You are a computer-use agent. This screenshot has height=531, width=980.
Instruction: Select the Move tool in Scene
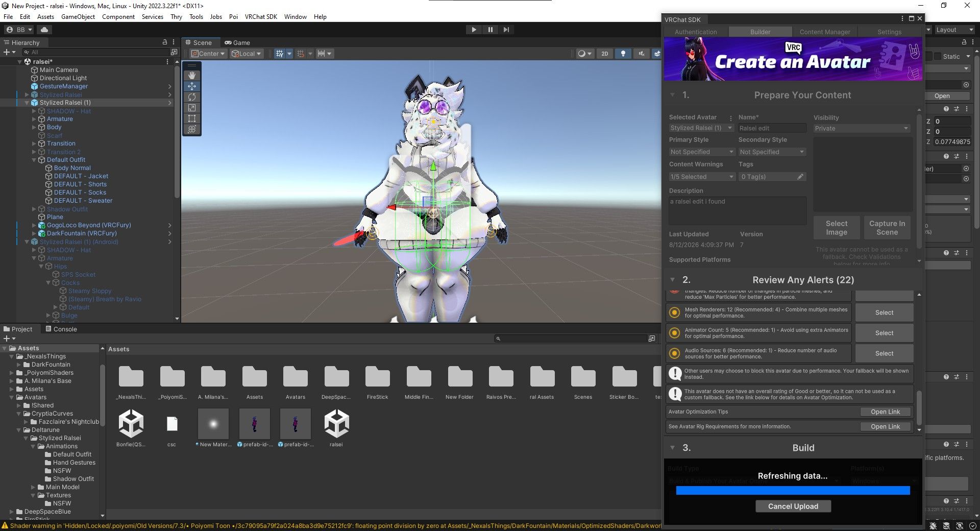pyautogui.click(x=192, y=86)
